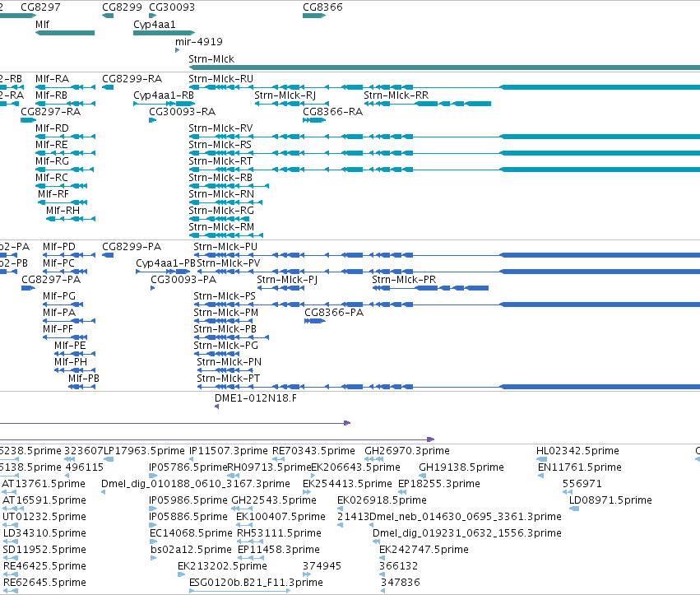Select the Strn-Mlck-RV transcript label
The height and width of the screenshot is (595, 700).
pos(220,128)
